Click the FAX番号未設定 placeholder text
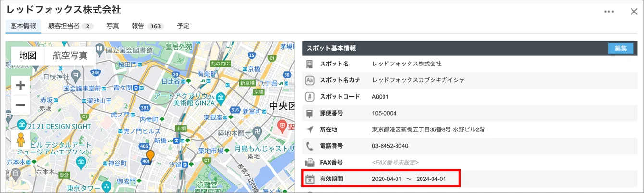Screen dimensions: 644x193 click(x=395, y=162)
